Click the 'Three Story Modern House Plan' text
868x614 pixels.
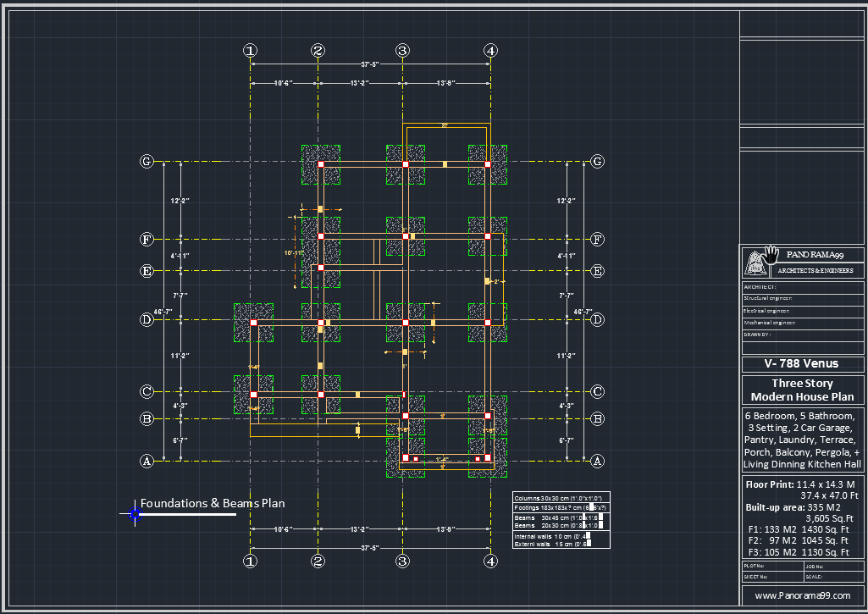802,390
